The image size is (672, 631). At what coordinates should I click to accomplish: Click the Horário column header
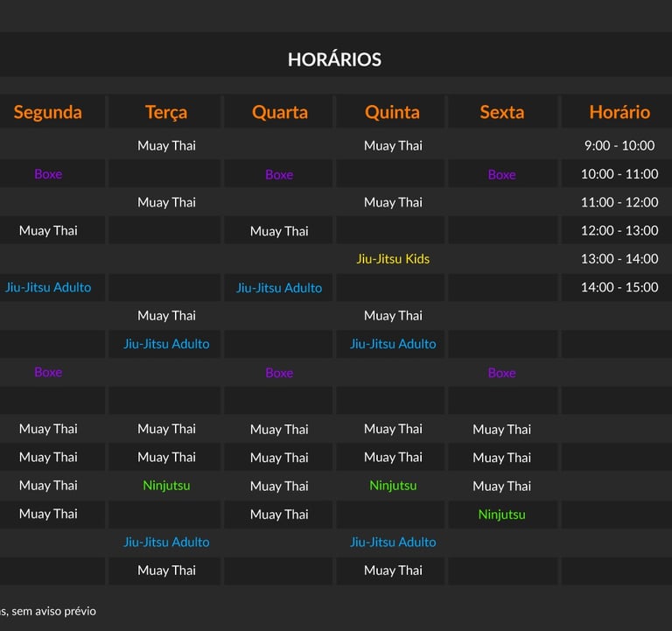coord(619,112)
